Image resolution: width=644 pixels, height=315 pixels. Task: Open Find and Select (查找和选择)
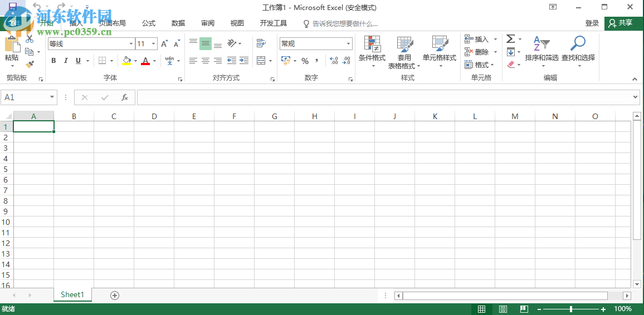point(578,52)
